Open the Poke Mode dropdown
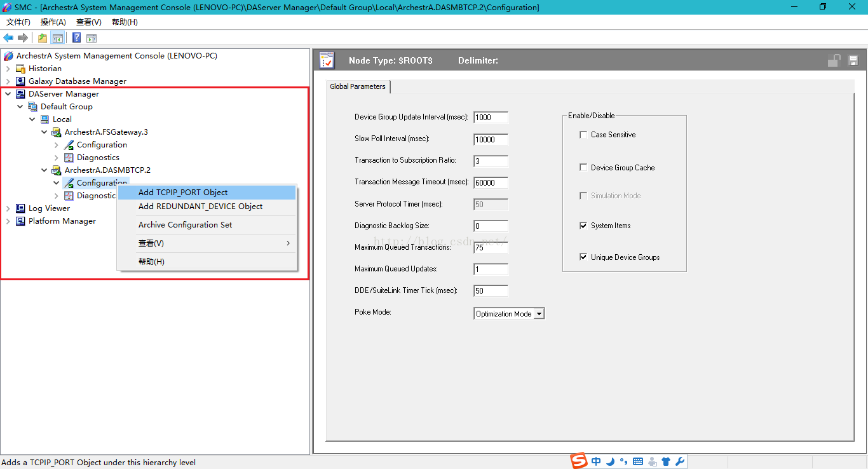Screen dimensions: 868x469 point(539,314)
